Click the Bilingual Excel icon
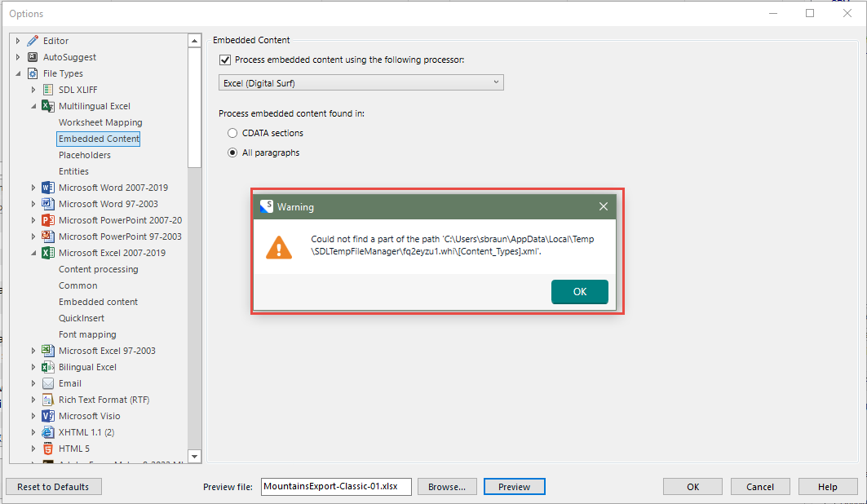The width and height of the screenshot is (867, 504). tap(48, 367)
